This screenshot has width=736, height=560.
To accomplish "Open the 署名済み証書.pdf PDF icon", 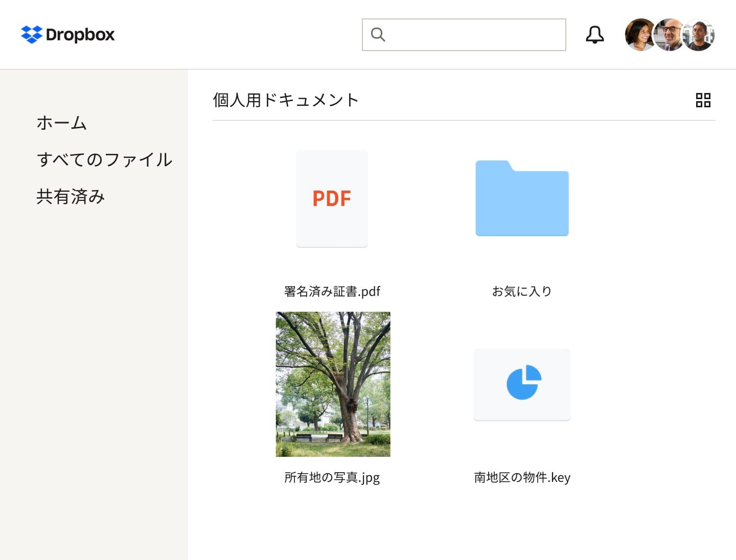I will tap(332, 198).
